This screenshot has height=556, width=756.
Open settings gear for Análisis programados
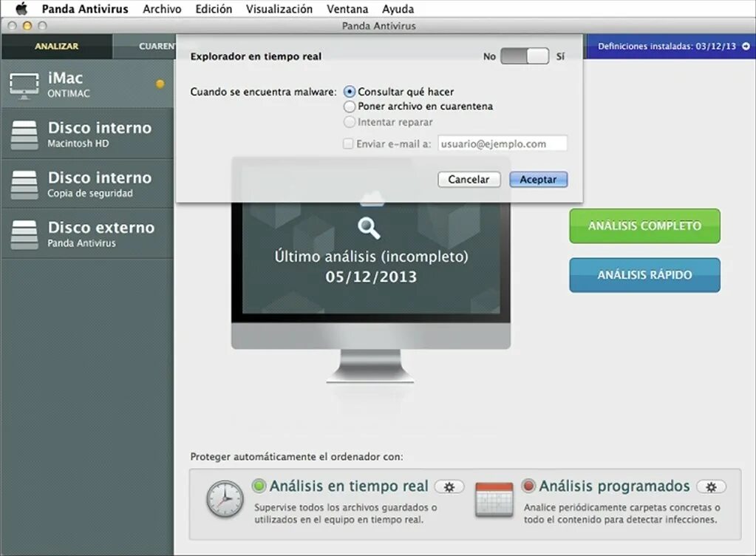[x=711, y=486]
